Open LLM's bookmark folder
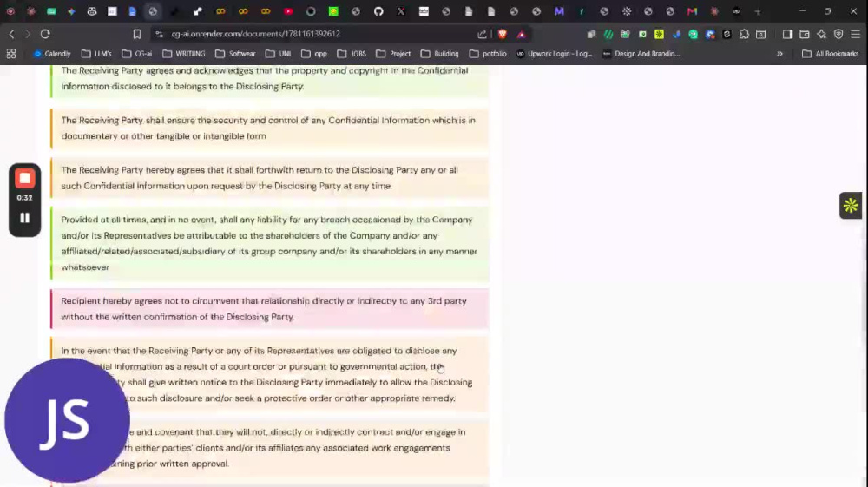The width and height of the screenshot is (868, 487). point(96,54)
